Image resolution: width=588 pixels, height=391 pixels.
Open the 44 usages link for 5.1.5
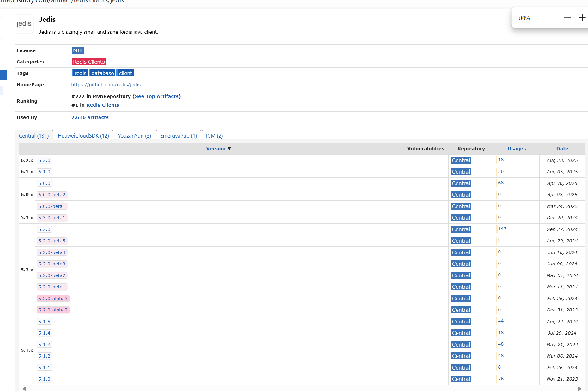501,321
